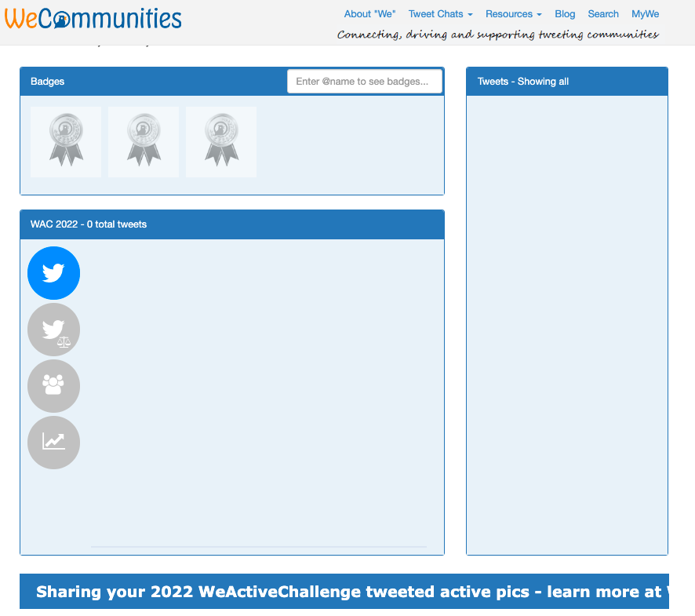The height and width of the screenshot is (616, 695).
Task: Open the About "We" menu item
Action: coord(369,13)
